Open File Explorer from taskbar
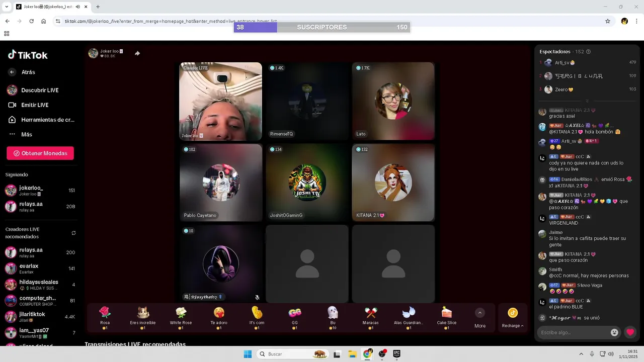 [352, 354]
